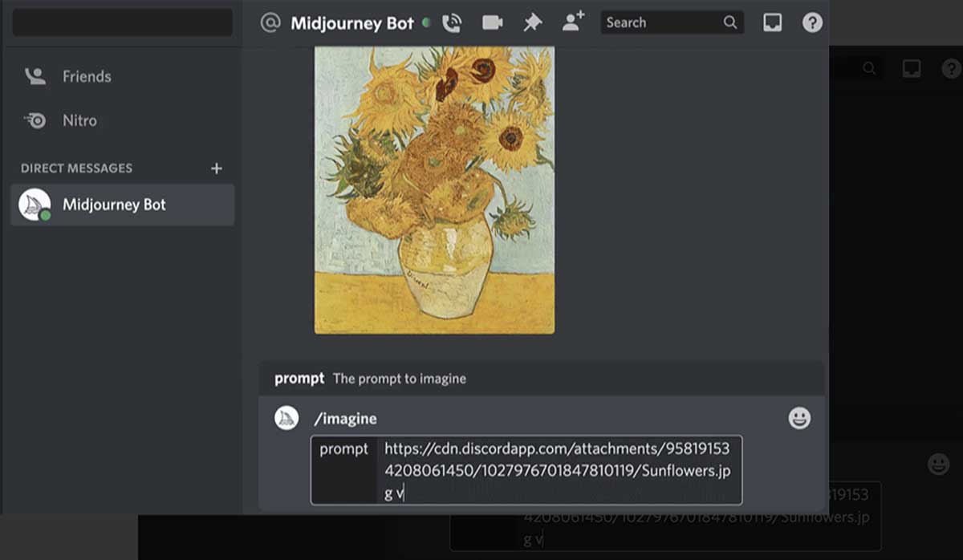Screen dimensions: 963x560
Task: Click the Midjourney Bot title in the header
Action: (x=352, y=22)
